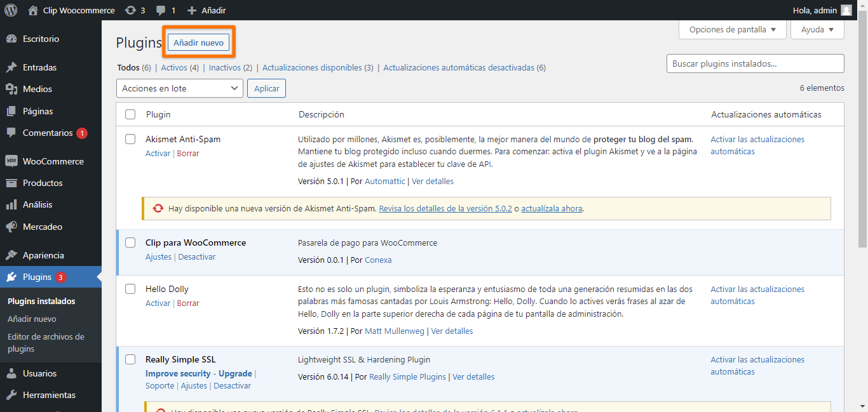
Task: Open Automattic author link for Akismet
Action: pyautogui.click(x=384, y=181)
